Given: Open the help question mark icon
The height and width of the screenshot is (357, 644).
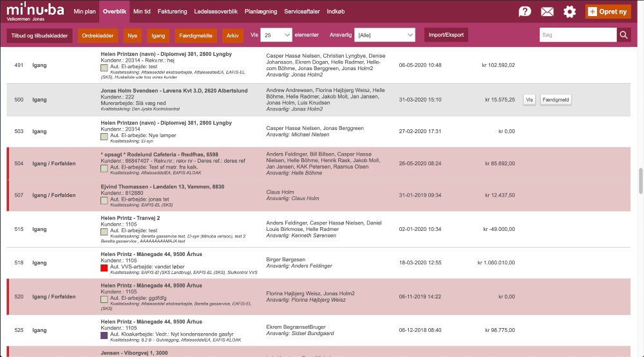Looking at the screenshot, I should point(525,12).
